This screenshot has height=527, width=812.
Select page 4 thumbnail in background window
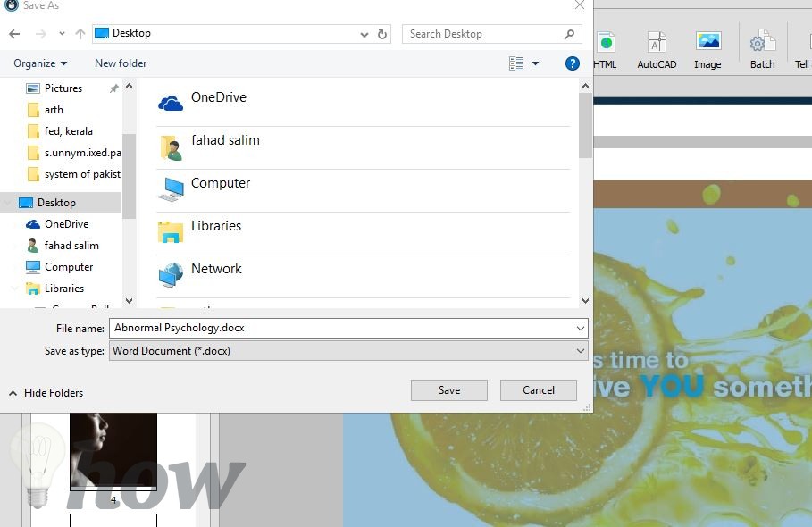click(x=113, y=451)
